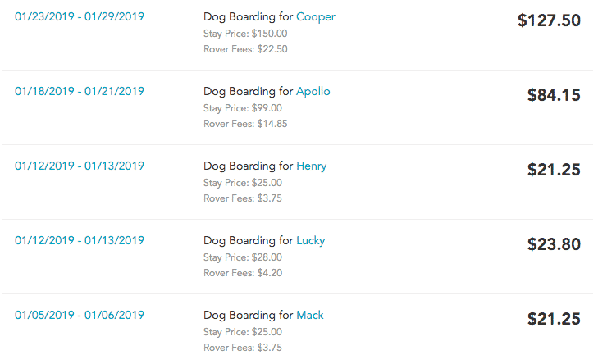Open Apollo's pet profile link
The height and width of the screenshot is (364, 598).
tap(313, 92)
